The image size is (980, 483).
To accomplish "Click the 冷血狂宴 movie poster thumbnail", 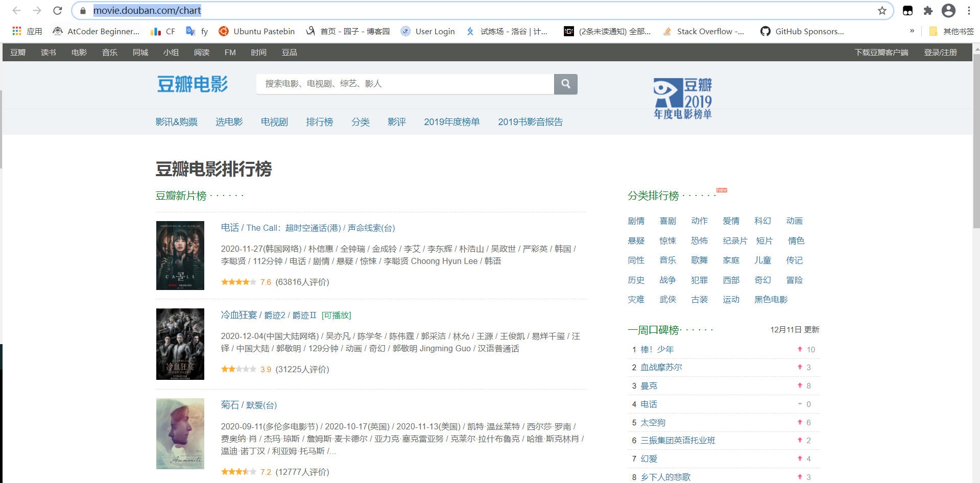I will coord(180,344).
